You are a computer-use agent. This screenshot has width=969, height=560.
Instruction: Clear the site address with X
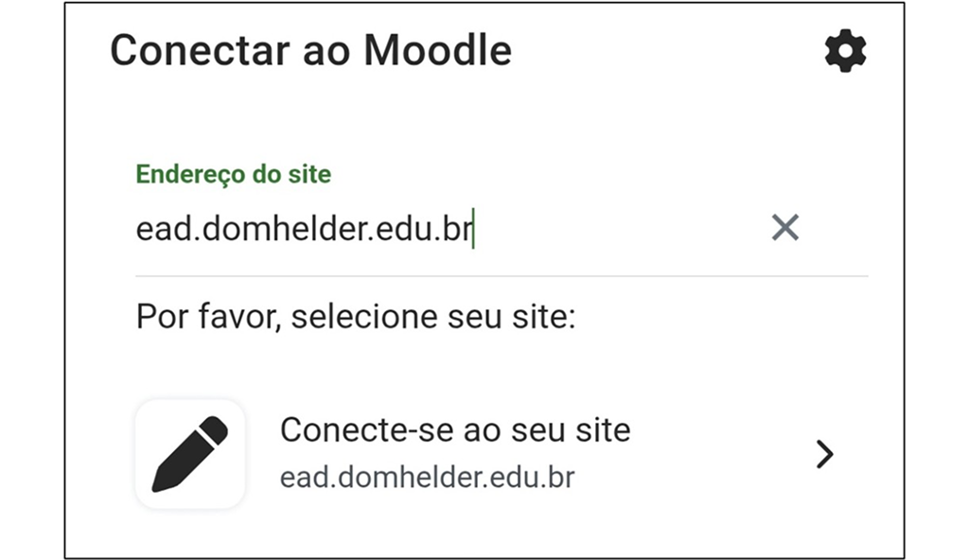pyautogui.click(x=784, y=227)
